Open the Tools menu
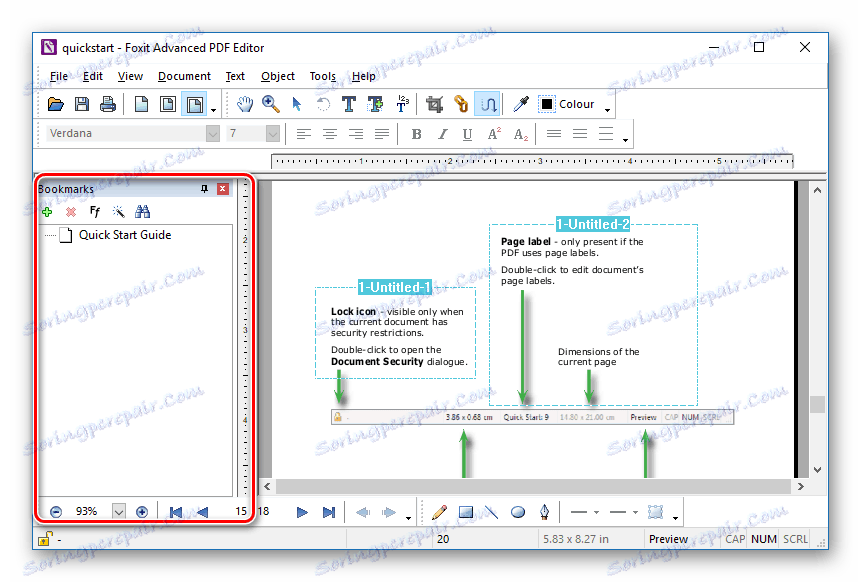The image size is (861, 582). pyautogui.click(x=322, y=76)
